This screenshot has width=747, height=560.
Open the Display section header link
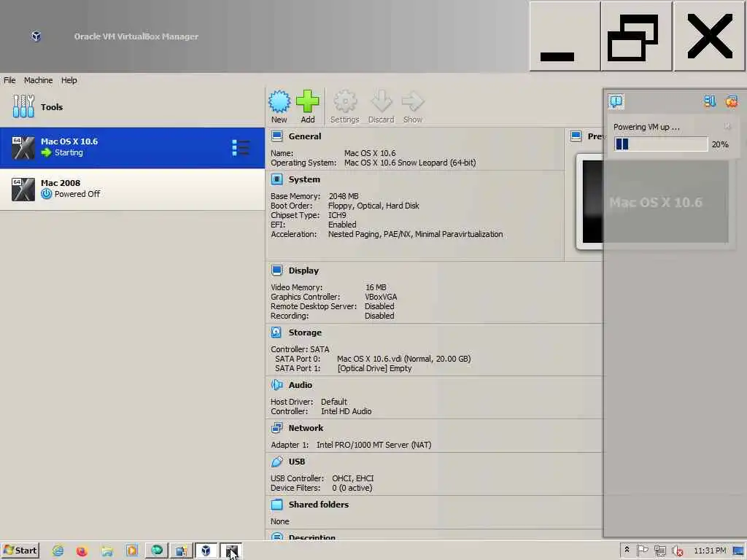pyautogui.click(x=303, y=271)
